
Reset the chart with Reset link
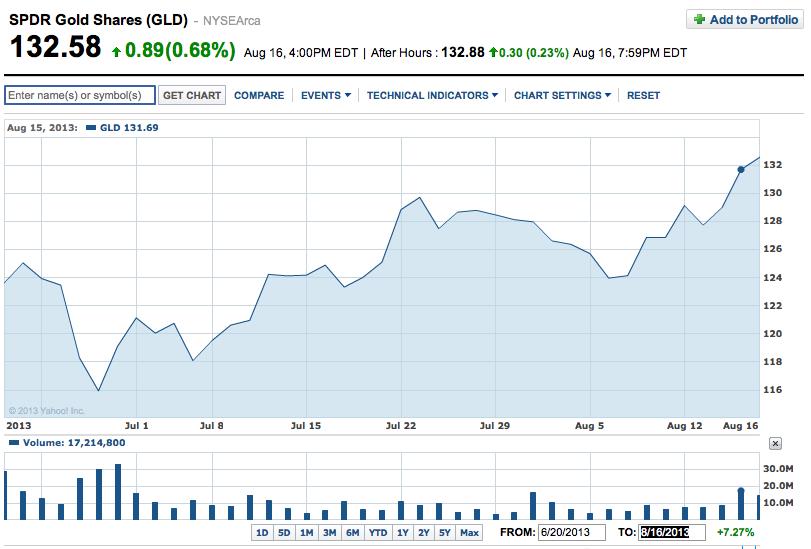pos(643,96)
